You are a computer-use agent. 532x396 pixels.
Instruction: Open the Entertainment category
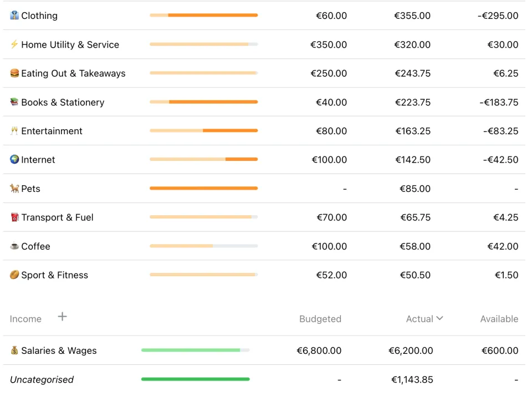[264, 131]
